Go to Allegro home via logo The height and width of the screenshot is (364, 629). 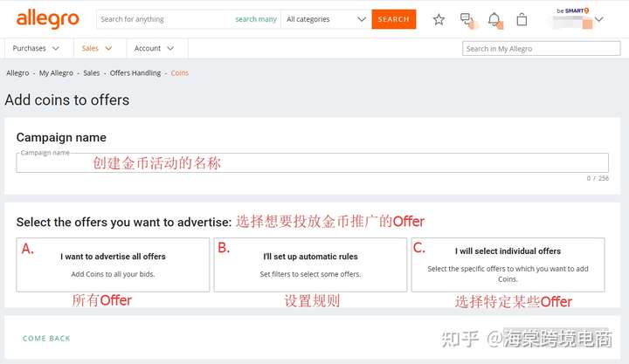(47, 19)
